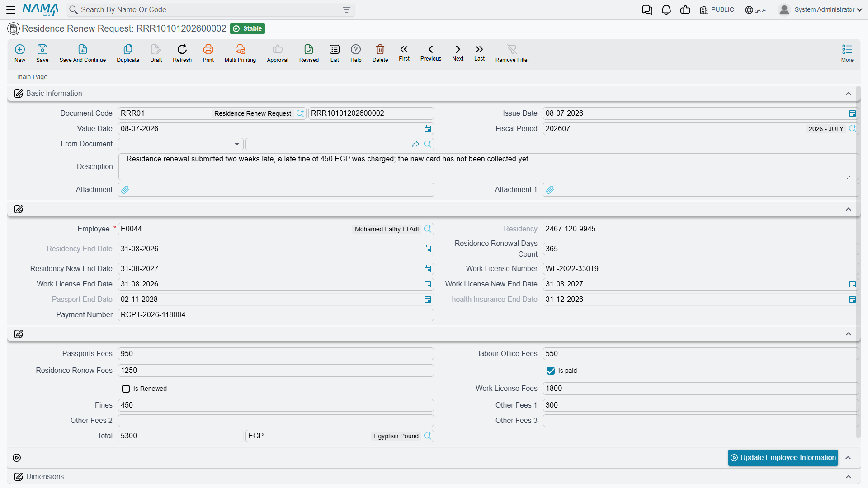The height and width of the screenshot is (488, 868).
Task: Open Multi Printing option
Action: point(240,53)
